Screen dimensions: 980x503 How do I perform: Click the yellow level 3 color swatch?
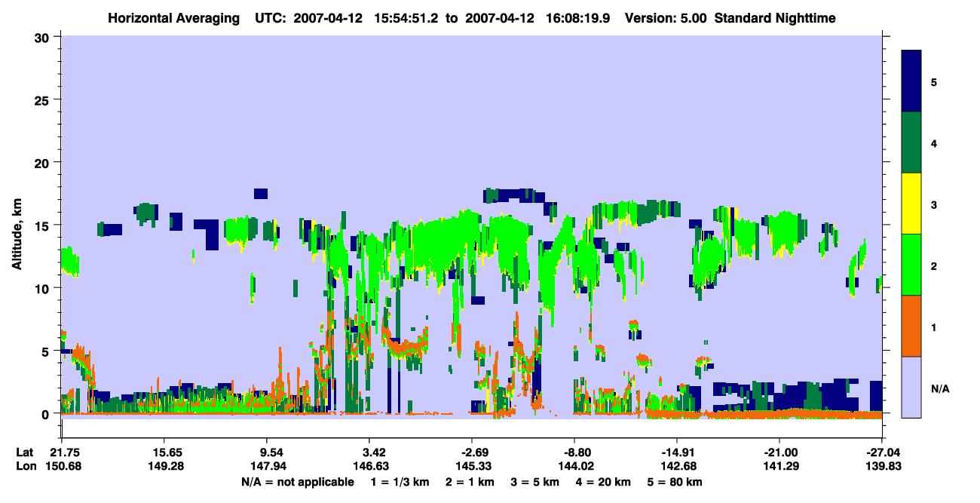[911, 204]
